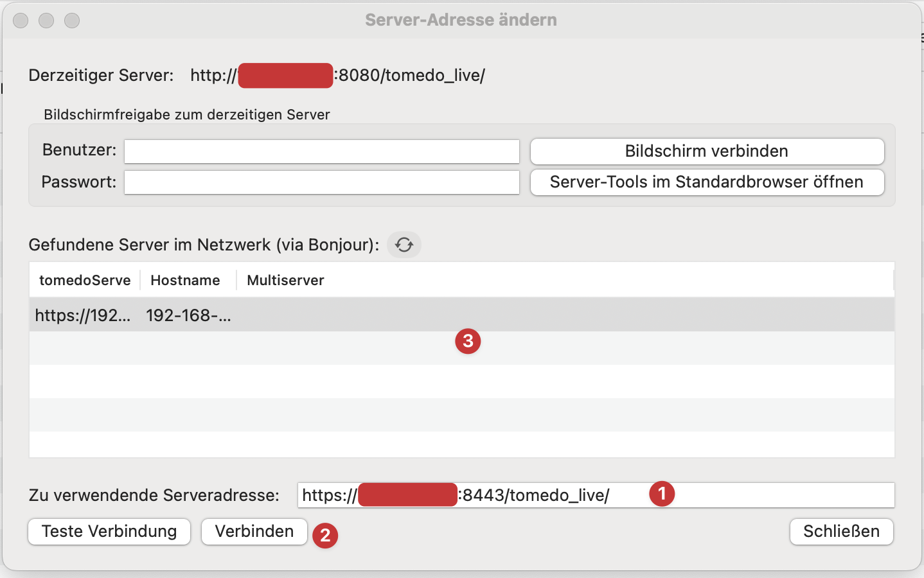Minimize the Server-Adresse ändern window
This screenshot has width=924, height=578.
[46, 21]
